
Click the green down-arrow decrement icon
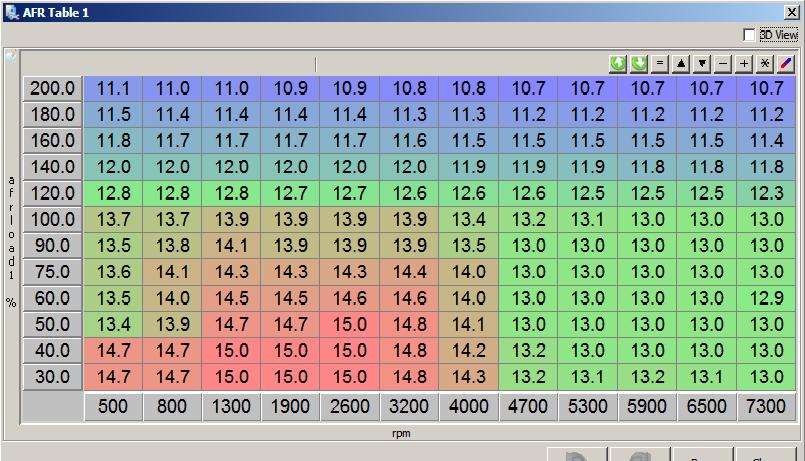(x=638, y=64)
